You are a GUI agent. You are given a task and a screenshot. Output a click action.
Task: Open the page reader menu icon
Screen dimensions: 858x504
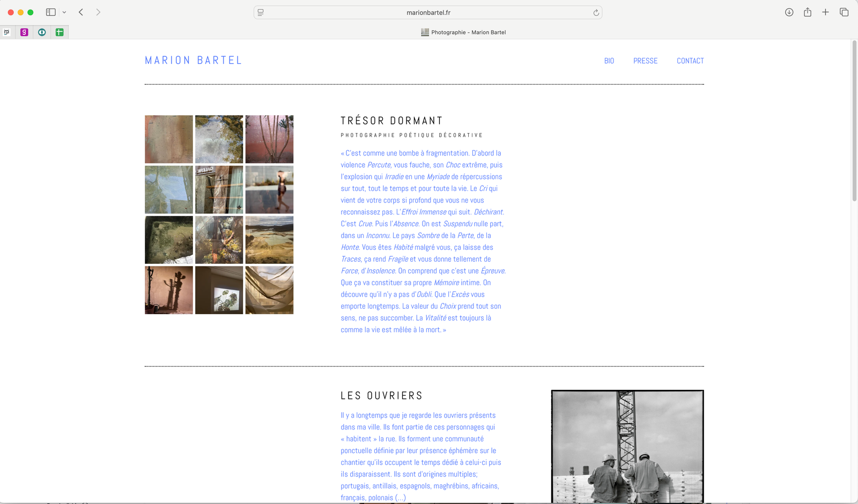(261, 12)
